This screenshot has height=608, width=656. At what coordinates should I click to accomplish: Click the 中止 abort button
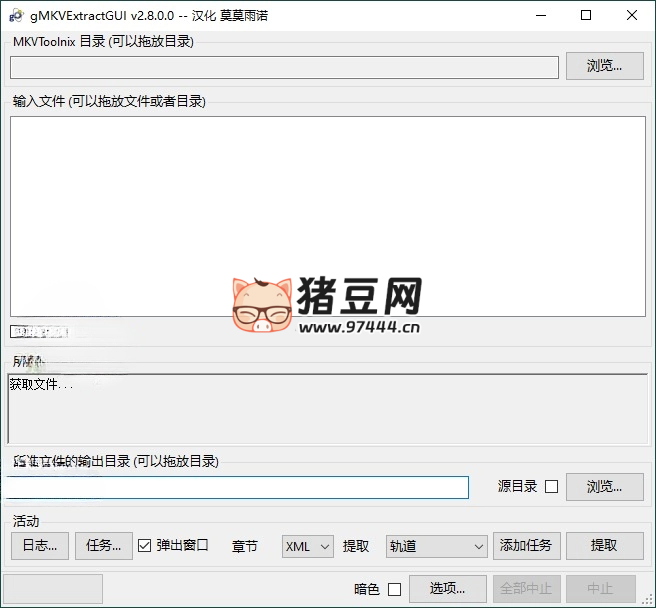pyautogui.click(x=601, y=589)
